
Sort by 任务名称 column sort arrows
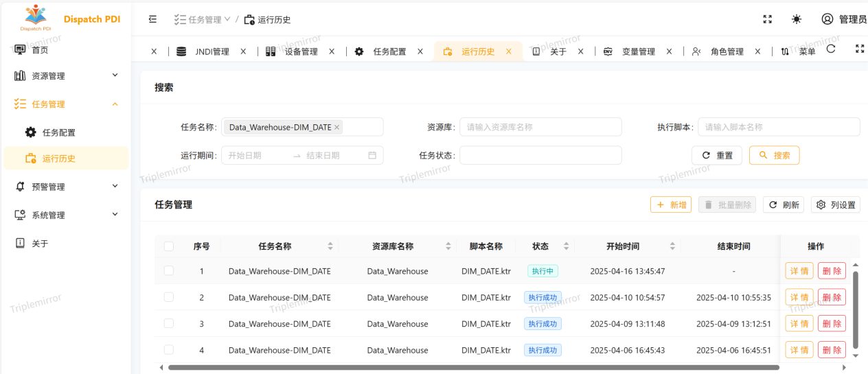330,246
